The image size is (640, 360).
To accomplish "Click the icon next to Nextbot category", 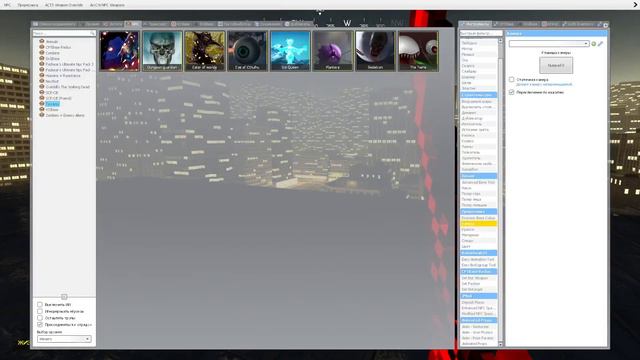I will [42, 81].
